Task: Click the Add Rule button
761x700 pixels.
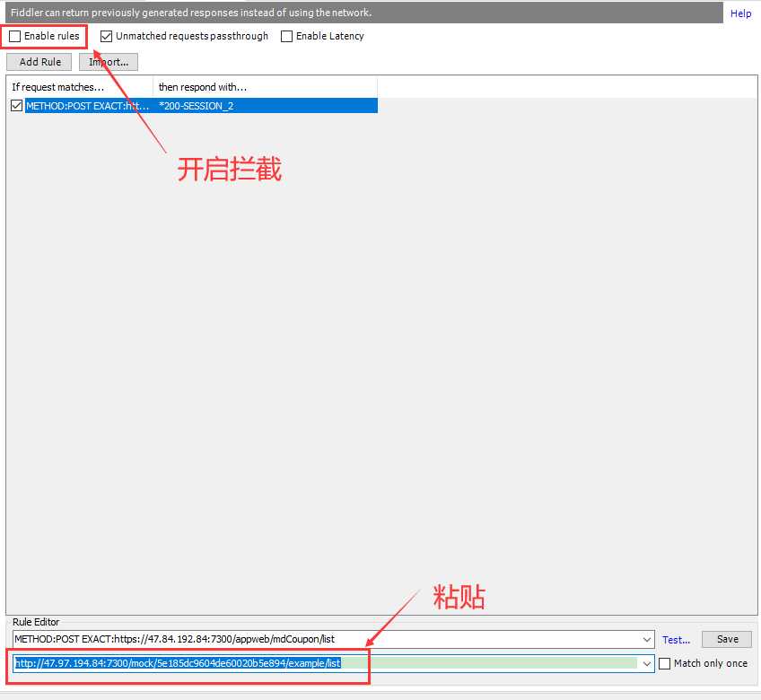Action: click(39, 62)
